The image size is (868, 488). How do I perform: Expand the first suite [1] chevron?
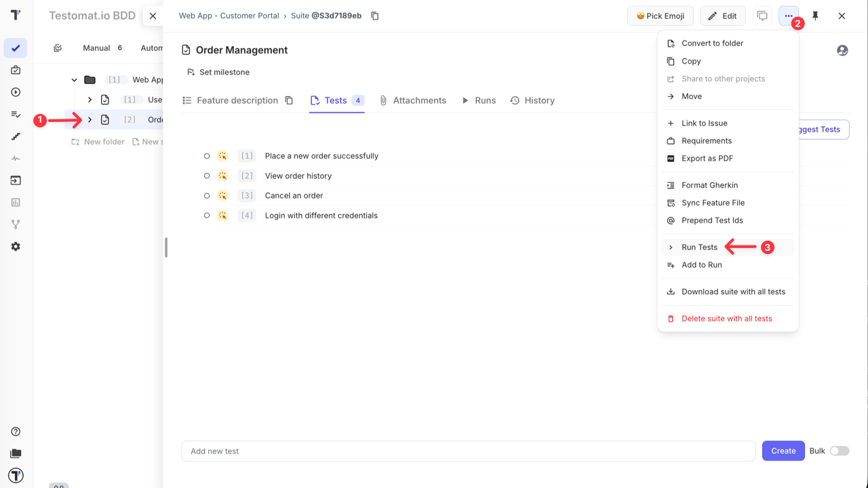tap(90, 100)
